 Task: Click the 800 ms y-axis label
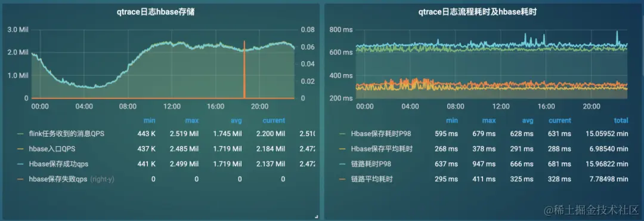tap(342, 30)
